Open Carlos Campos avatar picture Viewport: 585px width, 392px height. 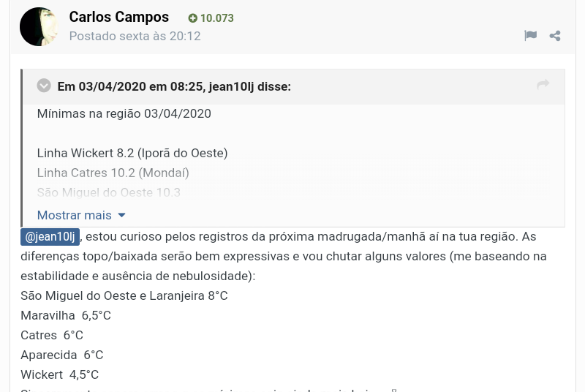[39, 26]
